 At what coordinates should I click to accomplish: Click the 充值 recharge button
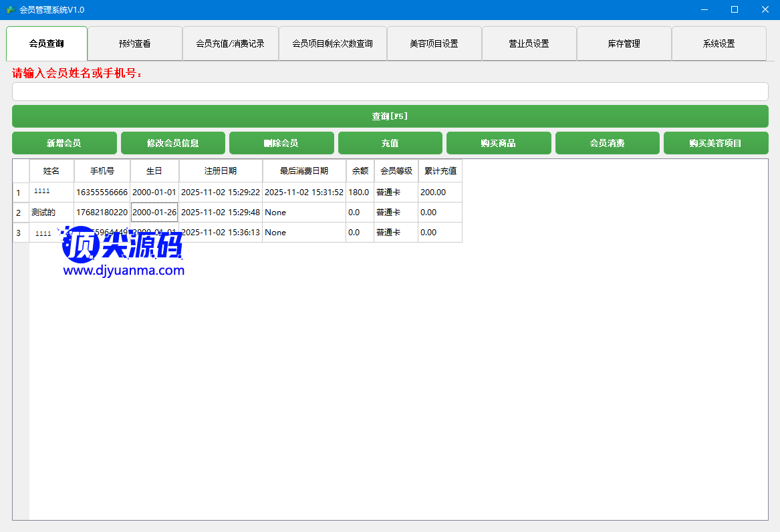click(x=390, y=143)
